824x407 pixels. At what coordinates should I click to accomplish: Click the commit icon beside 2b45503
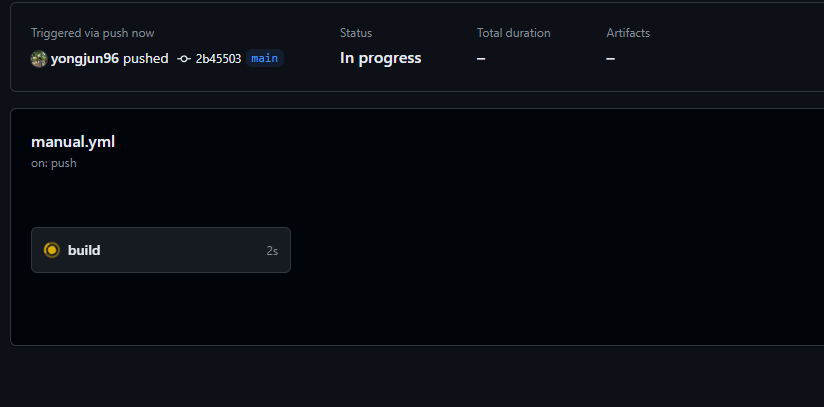tap(184, 59)
